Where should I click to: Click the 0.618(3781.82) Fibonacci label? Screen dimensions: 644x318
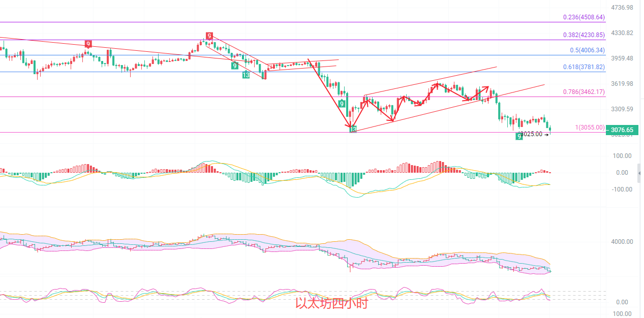584,67
